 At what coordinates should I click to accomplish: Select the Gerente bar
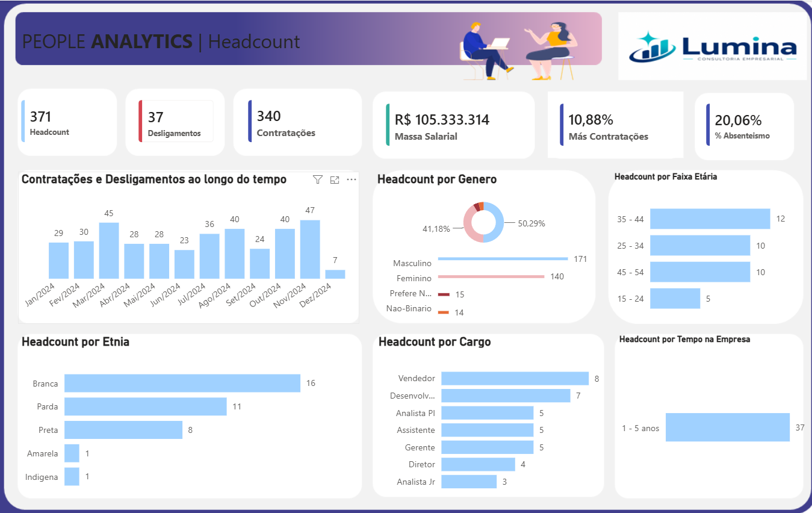point(488,447)
